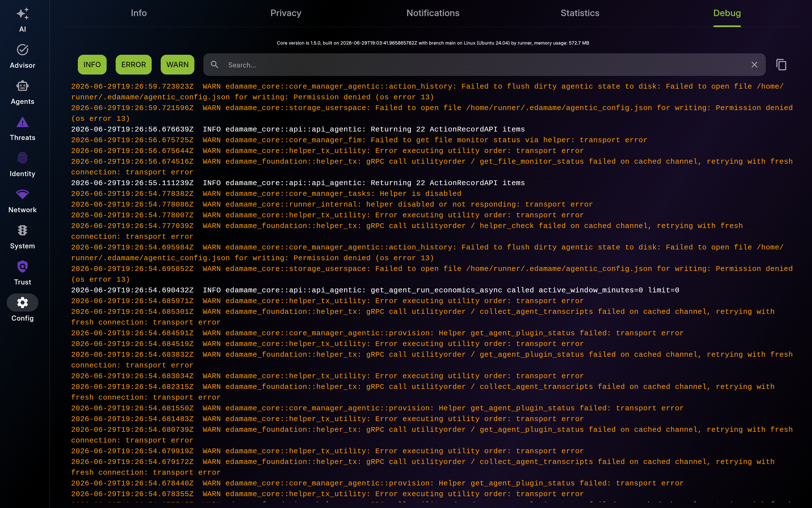Select the 19:26:55.111239Z INFO ActionRecordAPI log line

(x=298, y=183)
